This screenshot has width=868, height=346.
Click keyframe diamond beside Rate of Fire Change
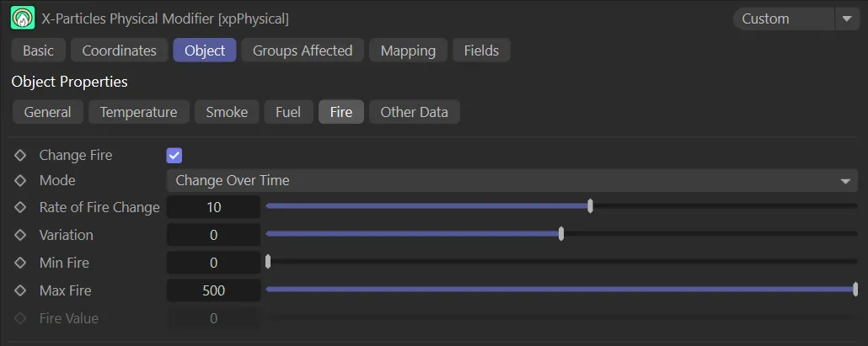pyautogui.click(x=21, y=207)
